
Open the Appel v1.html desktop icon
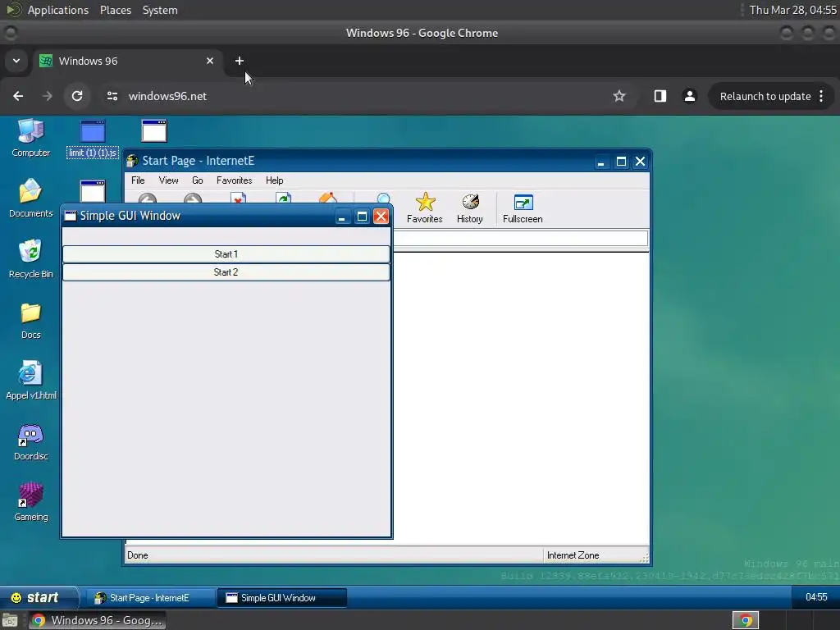(30, 381)
